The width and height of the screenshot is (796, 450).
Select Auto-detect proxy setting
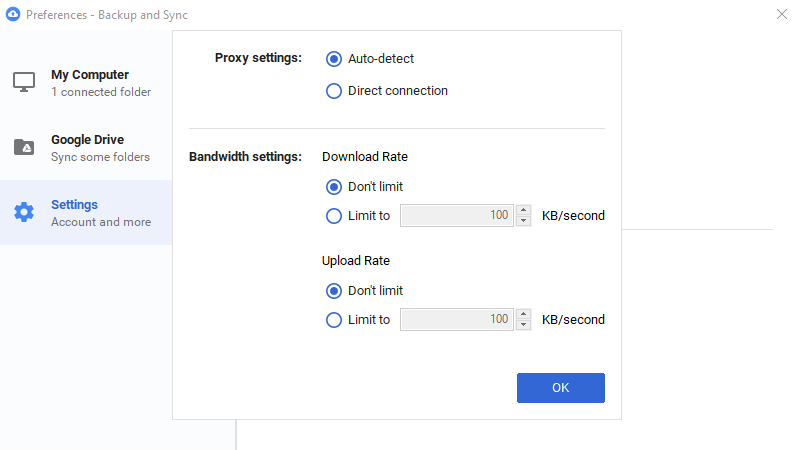point(334,59)
